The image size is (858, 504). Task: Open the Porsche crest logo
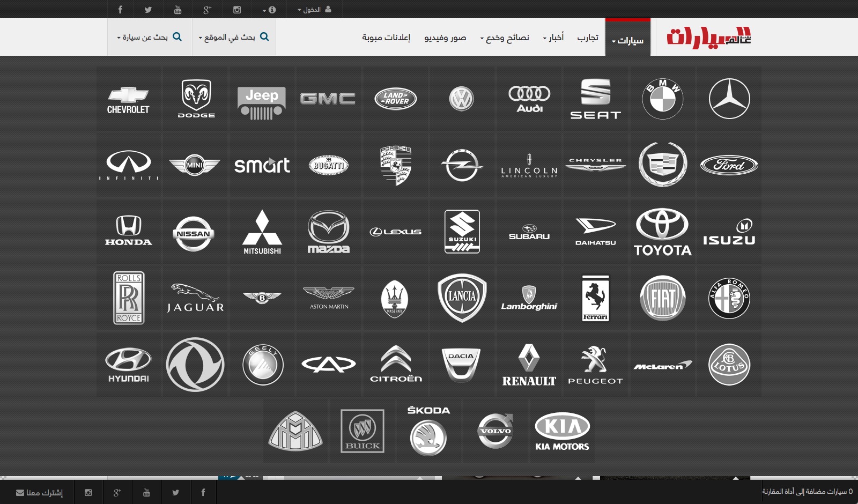(x=396, y=166)
